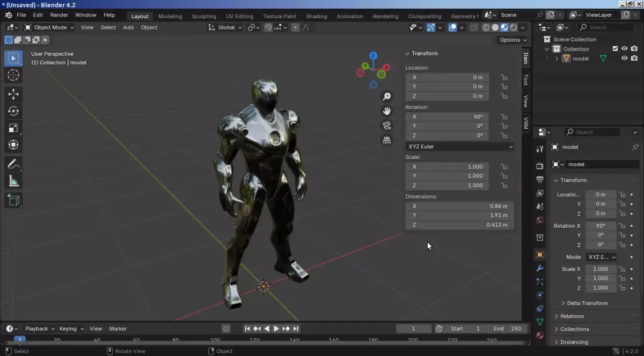Jump to timeline end button
The image size is (644, 356).
pos(296,329)
